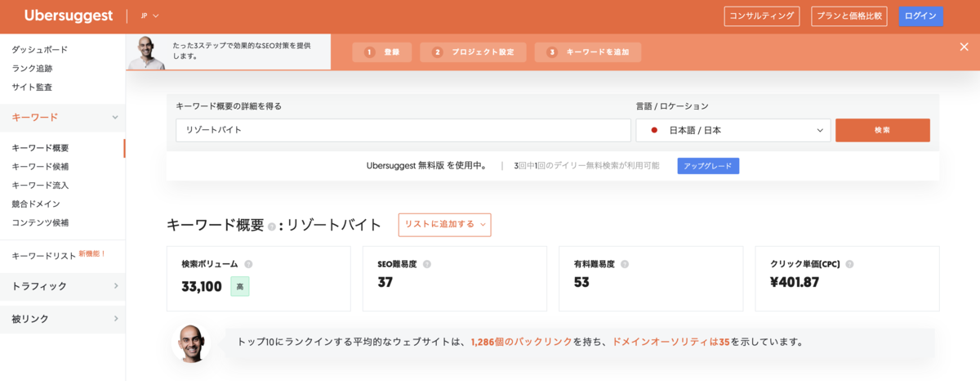Open the 日本語 / 日本 location dropdown
Screen dimensions: 980x381
click(x=733, y=130)
